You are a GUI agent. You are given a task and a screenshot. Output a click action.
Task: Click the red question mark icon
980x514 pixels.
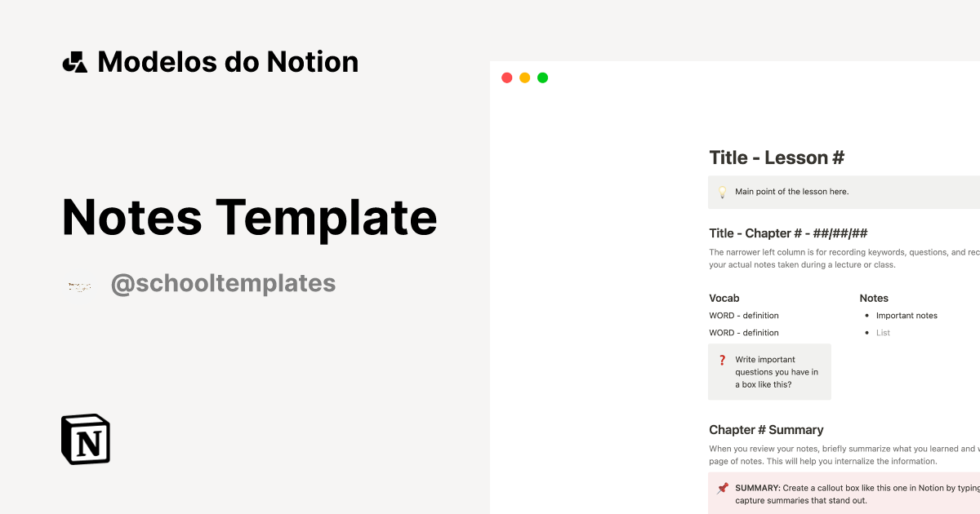[x=722, y=360]
